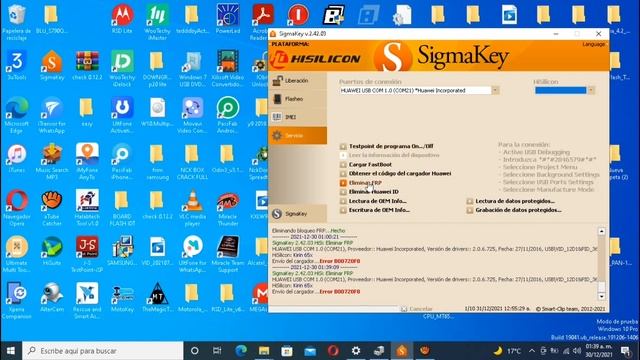Expand the Puertos de conexión dropdown
This screenshot has height=360, width=640.
click(x=495, y=90)
